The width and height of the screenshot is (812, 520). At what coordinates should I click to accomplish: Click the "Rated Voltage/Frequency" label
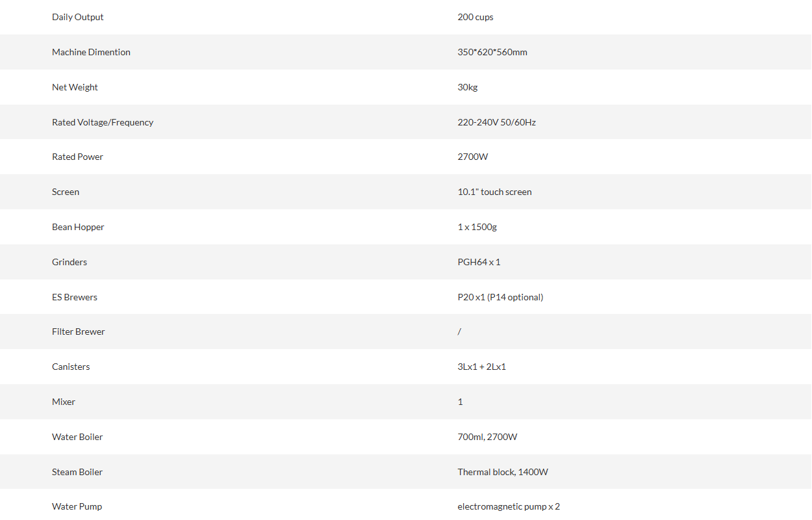tap(103, 122)
